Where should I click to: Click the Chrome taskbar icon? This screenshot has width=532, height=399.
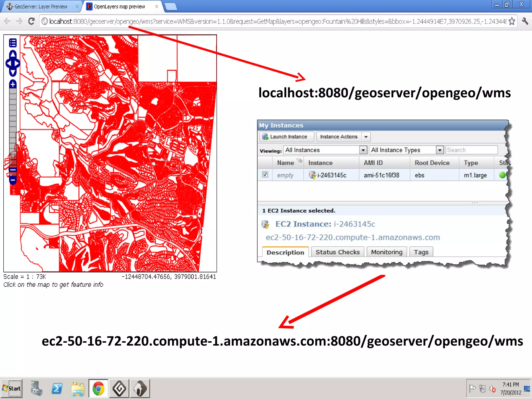coord(98,389)
